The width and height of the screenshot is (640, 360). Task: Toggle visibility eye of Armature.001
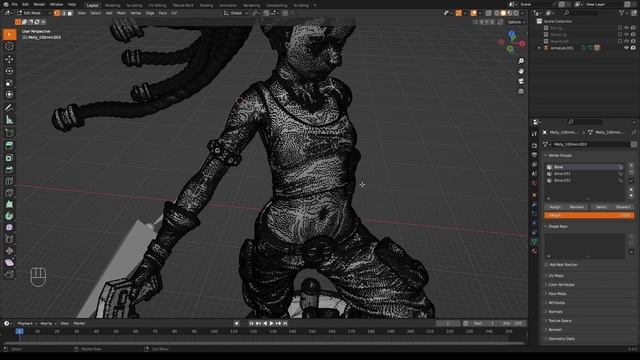(x=626, y=48)
